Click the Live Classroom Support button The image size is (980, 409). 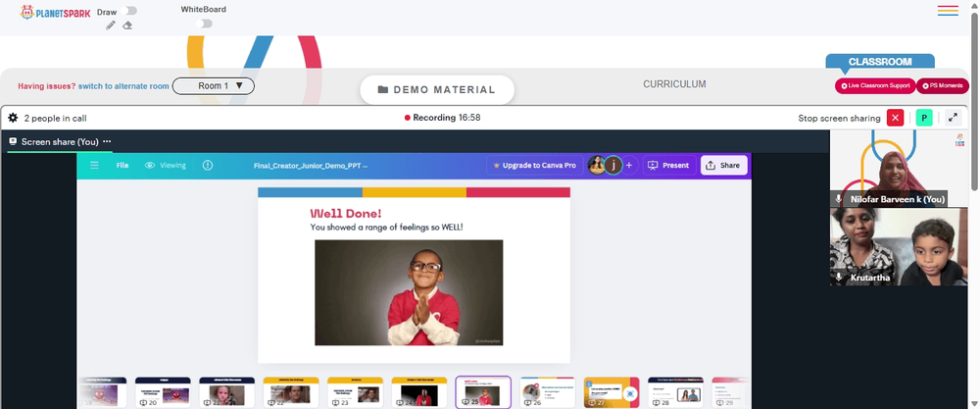875,85
